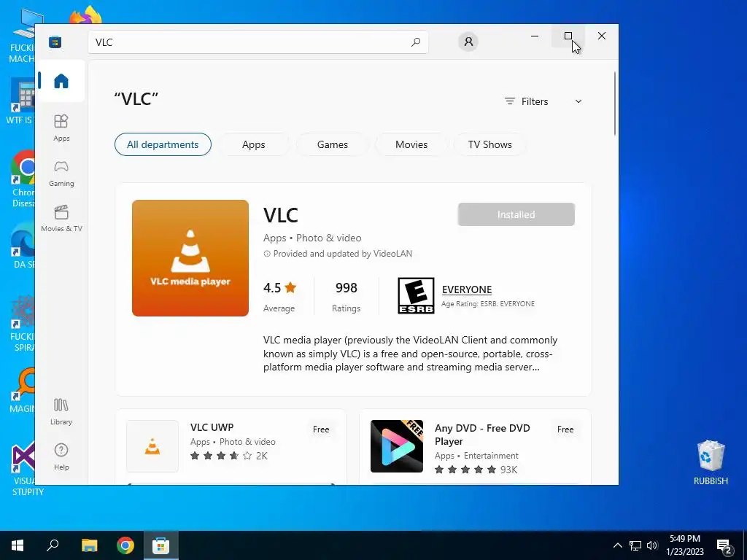The image size is (747, 560).
Task: Click Provided and updated by VideoLAN text
Action: click(343, 254)
